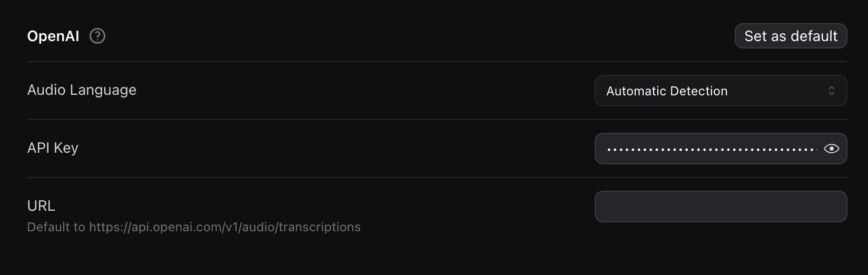Open the Audio Language dropdown
Image resolution: width=868 pixels, height=275 pixels.
coord(720,91)
